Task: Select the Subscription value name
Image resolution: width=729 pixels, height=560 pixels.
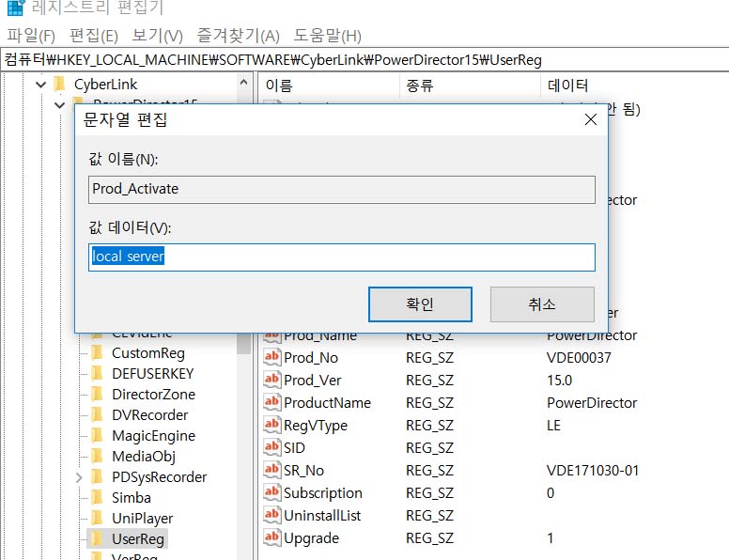Action: (x=323, y=493)
